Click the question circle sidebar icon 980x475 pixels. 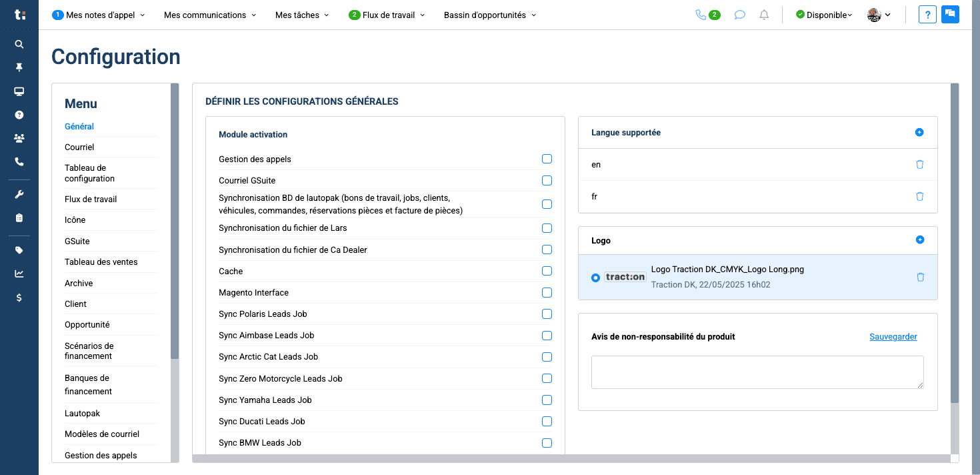pyautogui.click(x=19, y=115)
